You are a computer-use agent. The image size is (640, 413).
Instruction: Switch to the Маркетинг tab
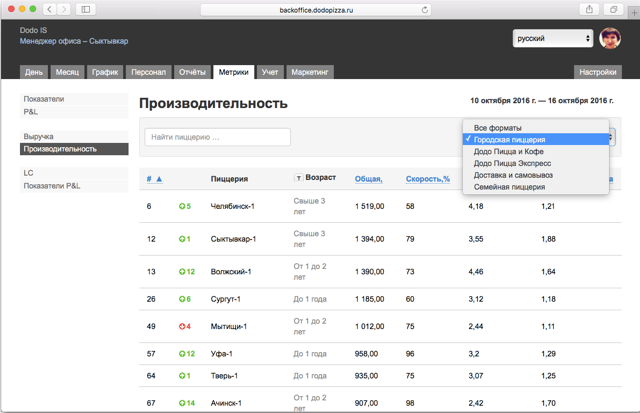coord(310,72)
